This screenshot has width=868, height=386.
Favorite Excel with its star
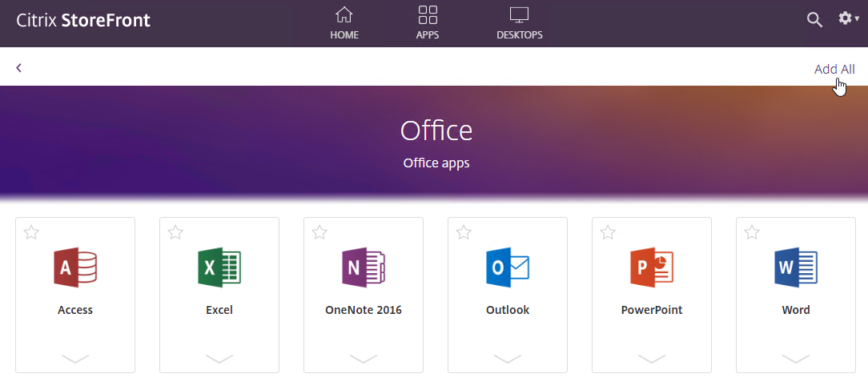click(175, 232)
